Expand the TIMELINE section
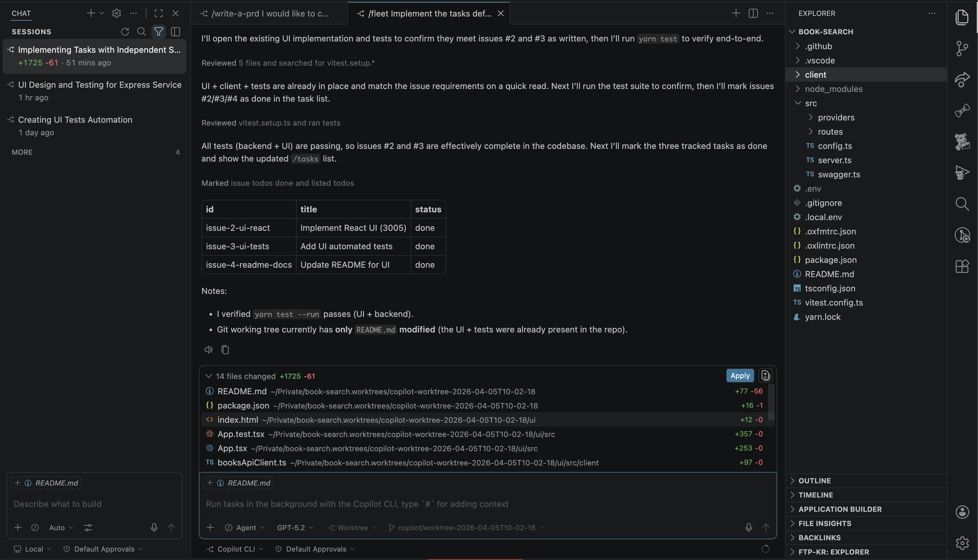Screen dimensions: 978x560 click(866, 495)
